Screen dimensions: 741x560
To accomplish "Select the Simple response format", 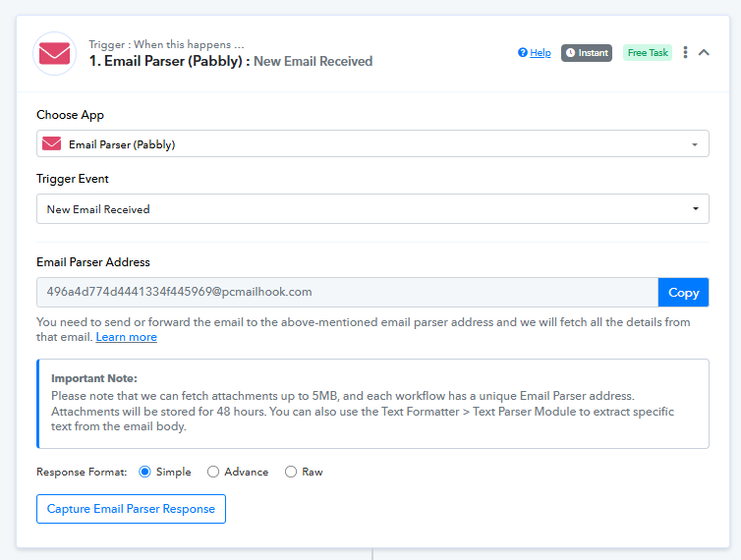I will pos(145,472).
